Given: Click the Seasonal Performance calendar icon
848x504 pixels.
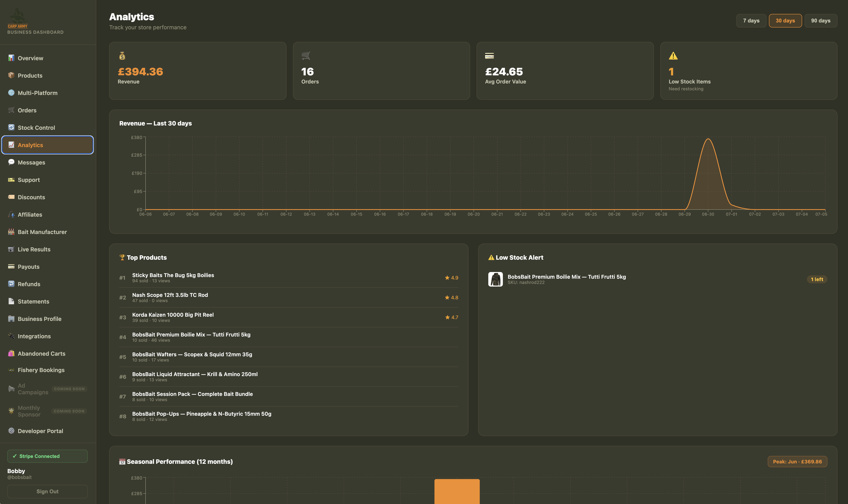Looking at the screenshot, I should tap(122, 461).
